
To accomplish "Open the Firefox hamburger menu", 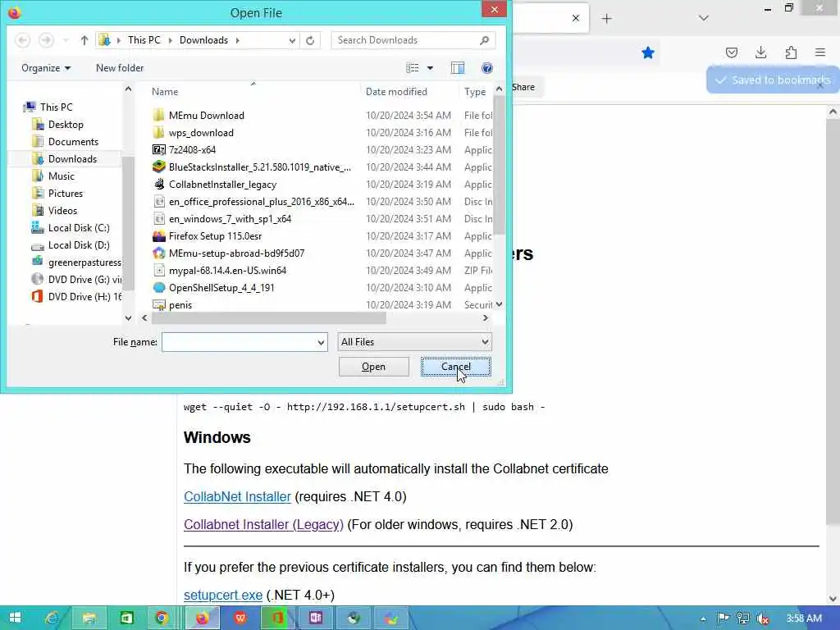I will click(x=820, y=52).
